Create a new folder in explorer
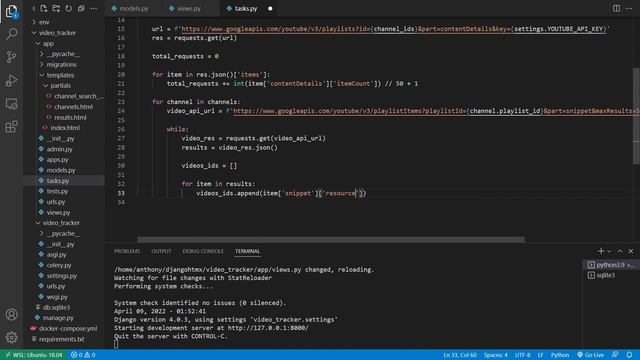Image resolution: width=640 pixels, height=360 pixels. tap(56, 8)
